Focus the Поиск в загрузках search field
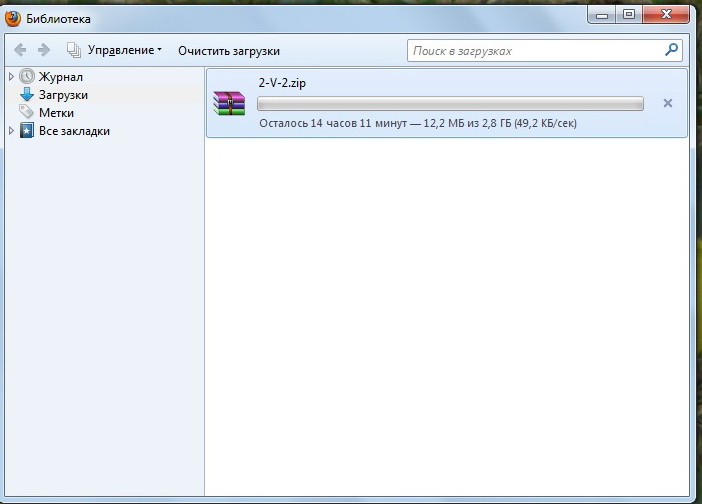The image size is (702, 504). [545, 51]
